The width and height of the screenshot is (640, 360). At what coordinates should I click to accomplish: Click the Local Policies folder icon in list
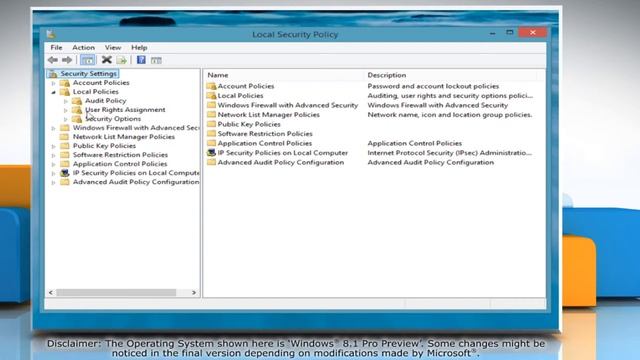pos(211,96)
